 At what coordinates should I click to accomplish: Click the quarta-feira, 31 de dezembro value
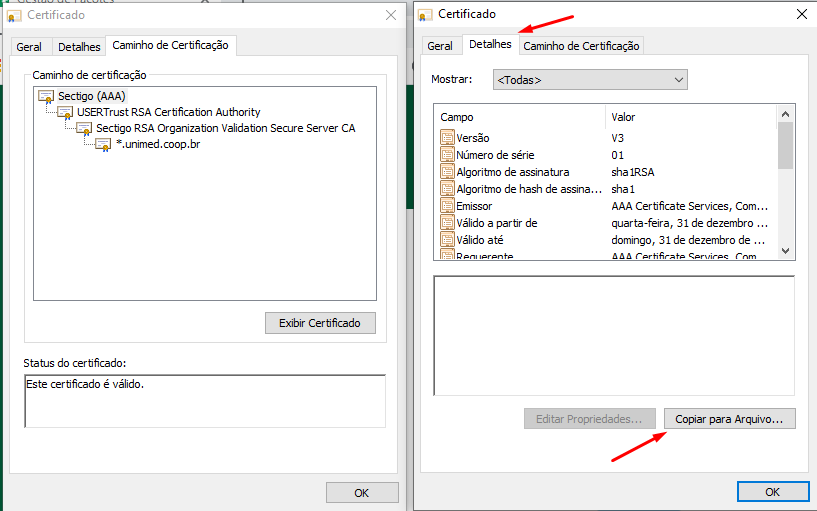690,223
